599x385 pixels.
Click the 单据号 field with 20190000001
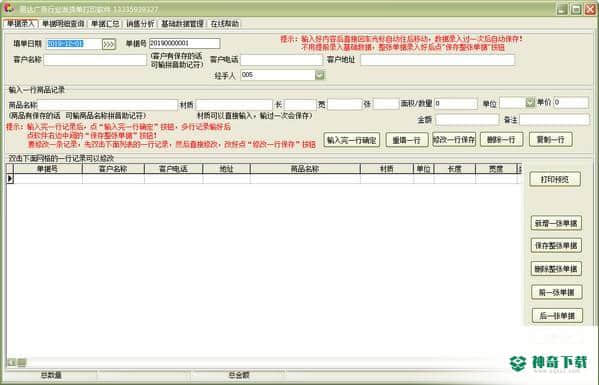point(185,44)
